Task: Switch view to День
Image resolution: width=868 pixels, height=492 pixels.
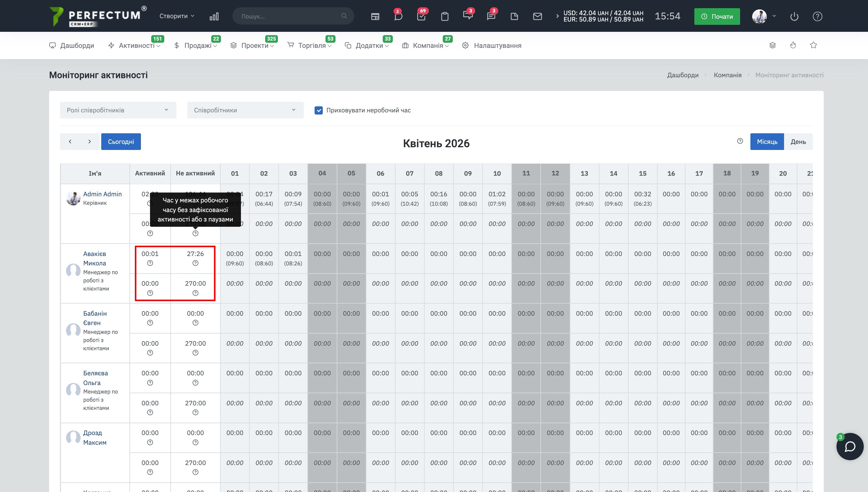Action: pos(798,141)
